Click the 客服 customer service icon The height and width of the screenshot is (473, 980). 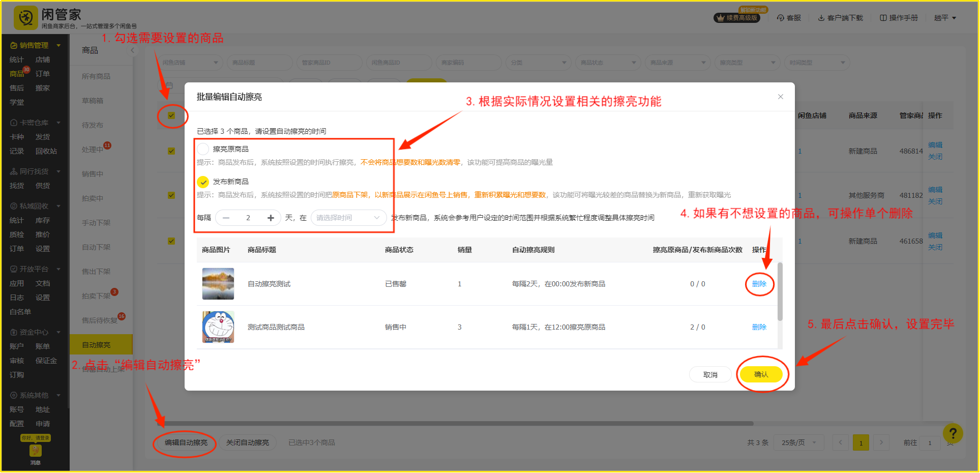pyautogui.click(x=781, y=18)
